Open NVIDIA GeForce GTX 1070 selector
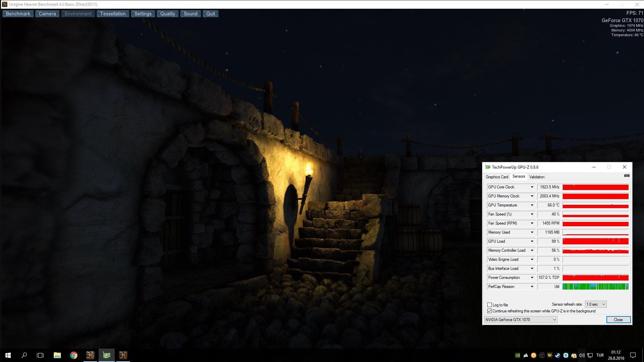 [x=521, y=320]
